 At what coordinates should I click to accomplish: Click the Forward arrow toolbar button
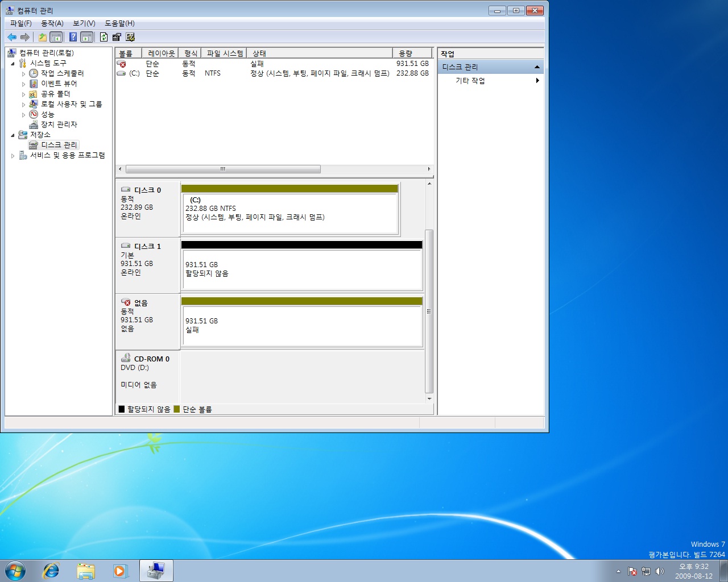(25, 37)
